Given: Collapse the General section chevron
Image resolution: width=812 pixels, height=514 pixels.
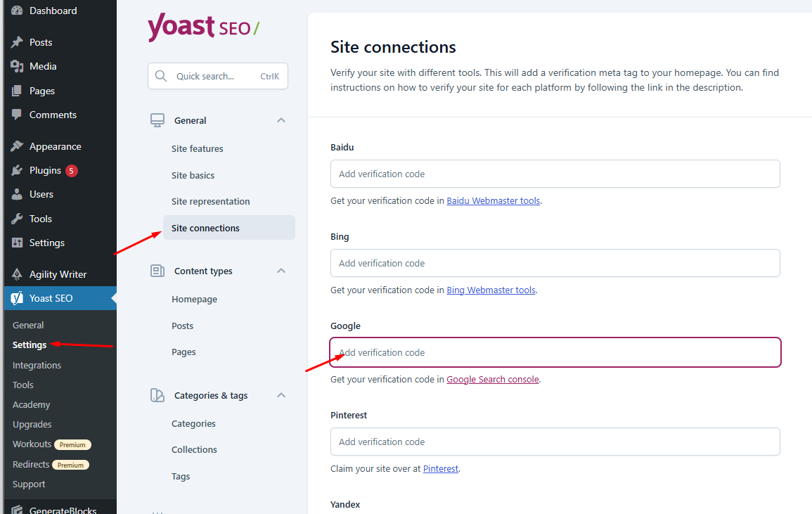Looking at the screenshot, I should (281, 120).
